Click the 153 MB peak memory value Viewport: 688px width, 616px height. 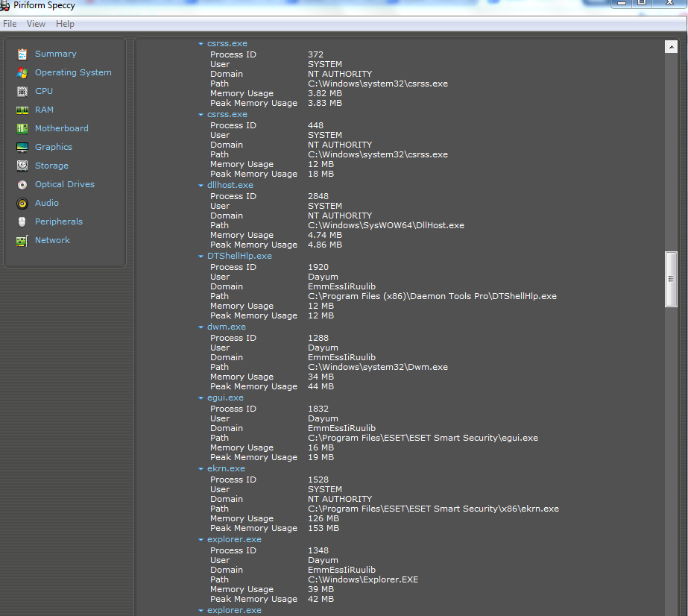point(324,528)
